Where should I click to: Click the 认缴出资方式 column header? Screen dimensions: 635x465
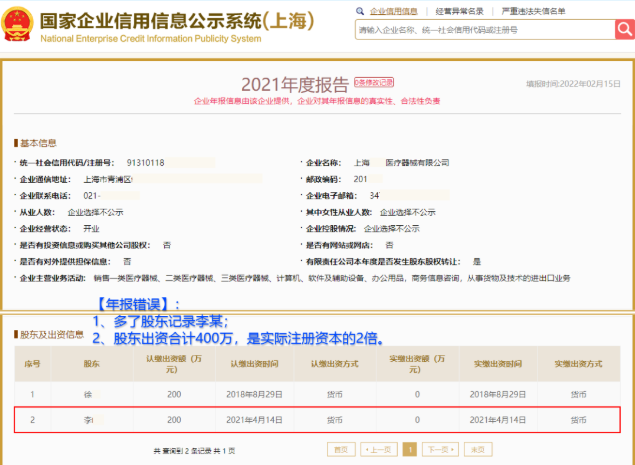tap(335, 364)
